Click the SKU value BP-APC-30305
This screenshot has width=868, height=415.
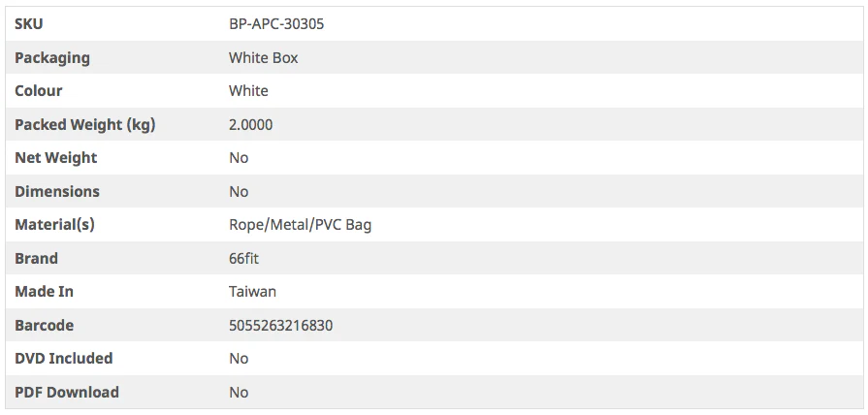coord(276,24)
